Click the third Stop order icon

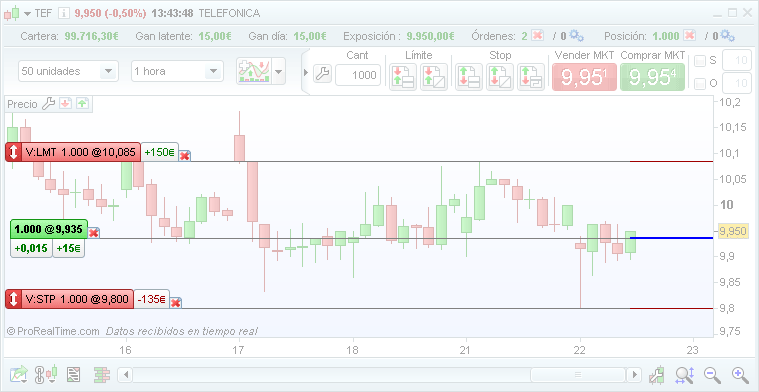(531, 77)
